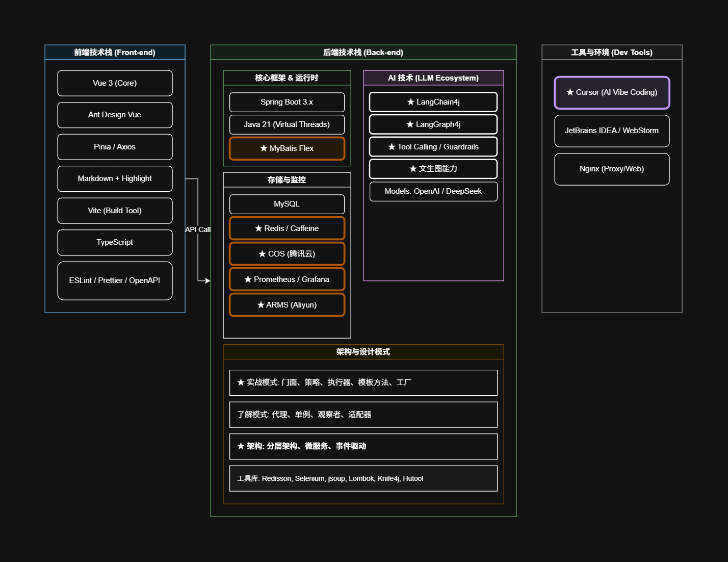This screenshot has width=728, height=562.
Task: Click the AI 技术 (LLM Ecosystem) title
Action: (x=433, y=78)
